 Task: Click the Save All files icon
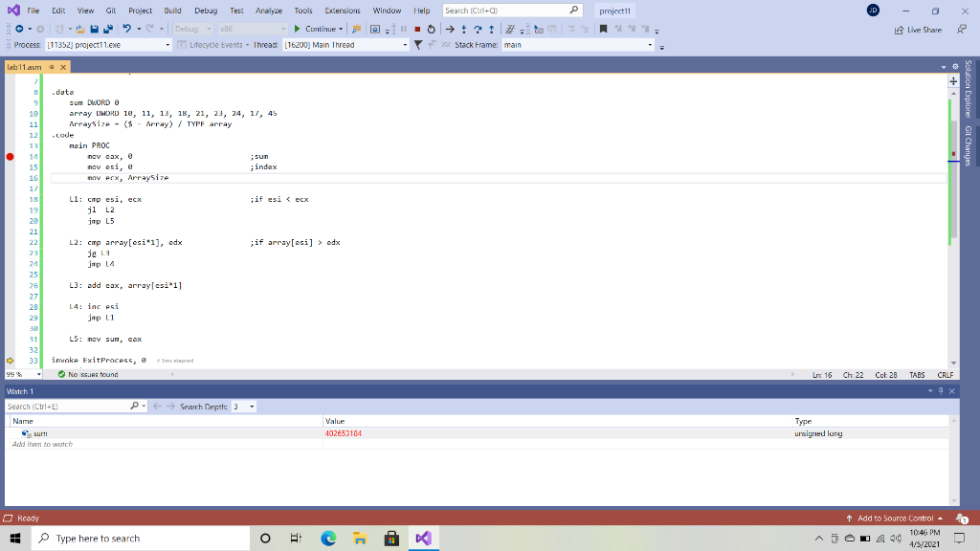click(x=107, y=30)
